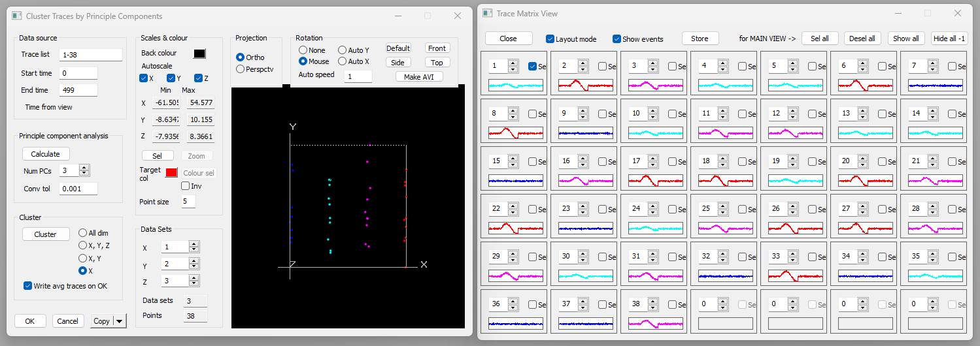Increment the trace 1 number spinner
This screenshot has height=346, width=980.
[x=513, y=63]
